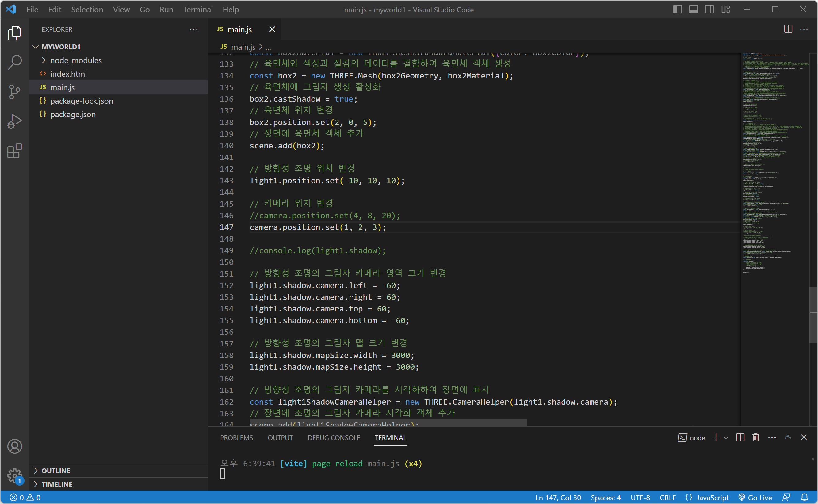
Task: Split the terminal panel
Action: [x=740, y=437]
